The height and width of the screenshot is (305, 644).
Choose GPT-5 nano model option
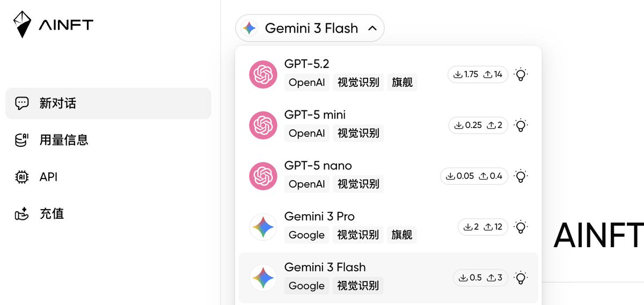pos(318,166)
